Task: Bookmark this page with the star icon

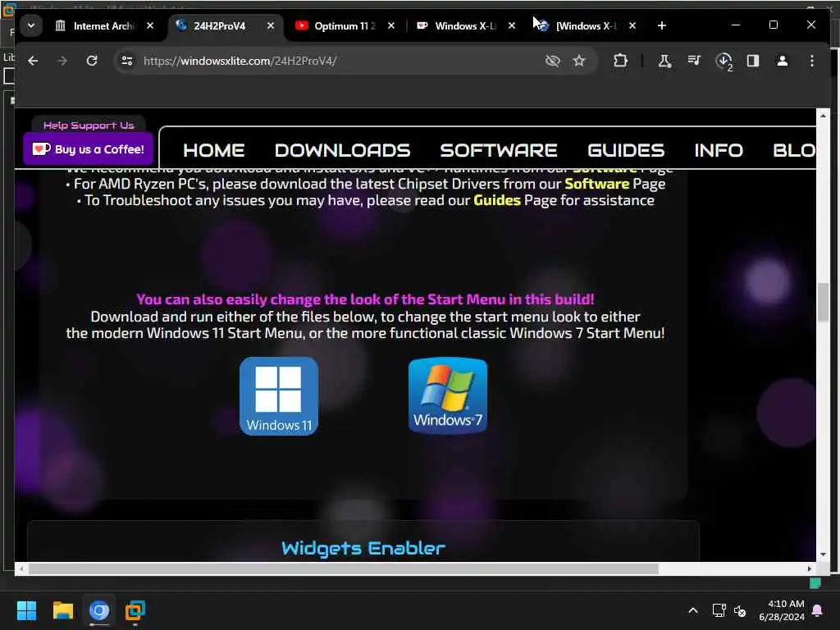Action: (x=579, y=61)
